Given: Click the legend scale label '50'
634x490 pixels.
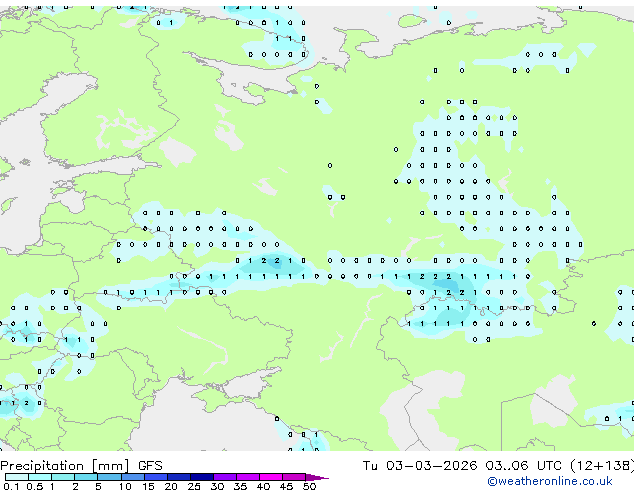Looking at the screenshot, I should tap(310, 486).
